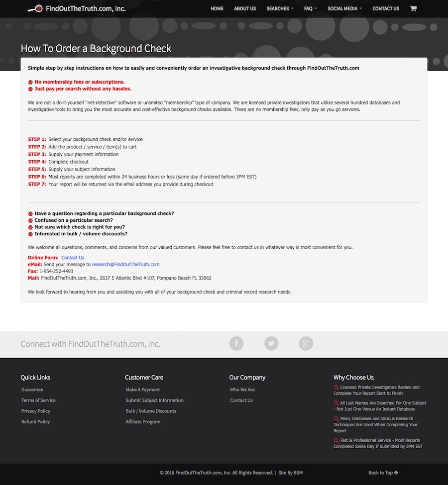
Task: Click magnifier icon beside All Last Names
Action: click(336, 403)
